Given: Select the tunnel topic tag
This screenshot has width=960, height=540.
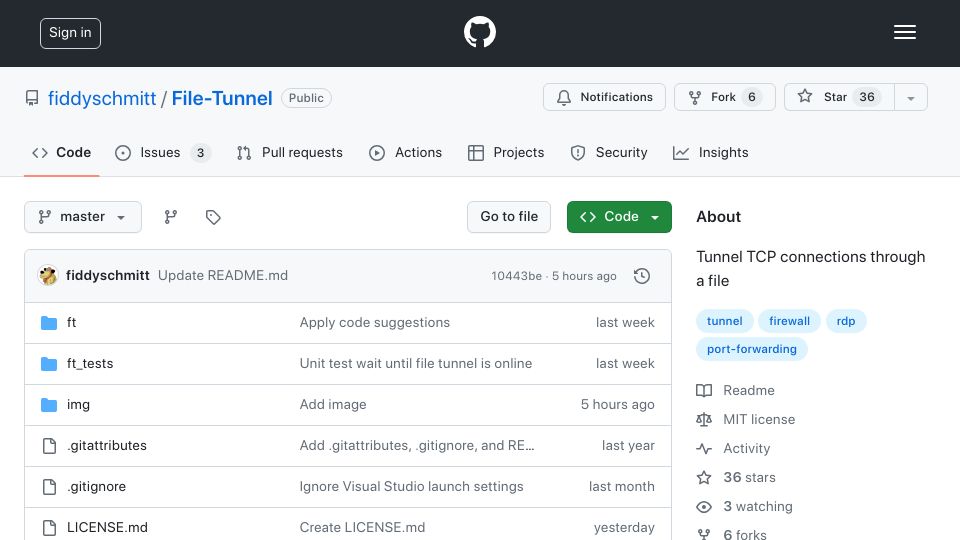Looking at the screenshot, I should click(x=724, y=321).
